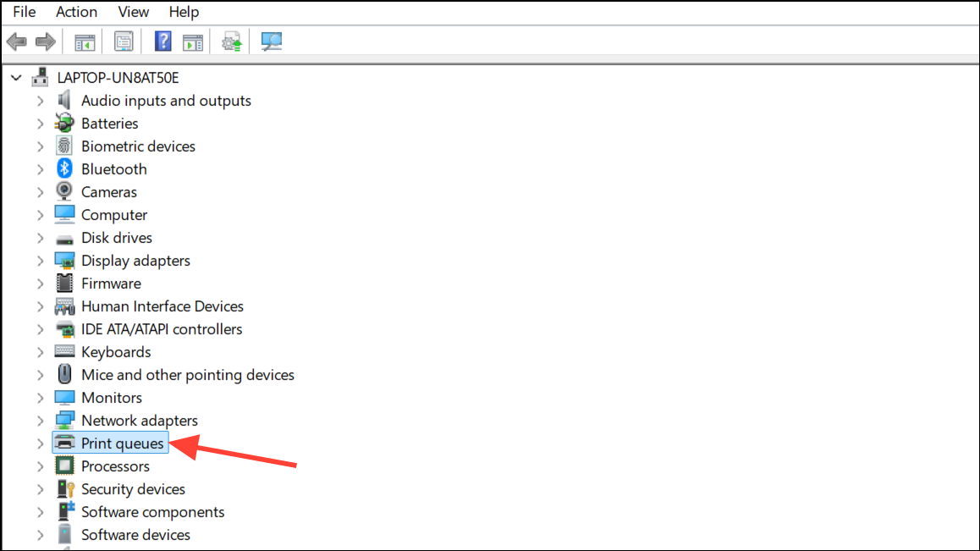Click the Display adapters icon
980x551 pixels.
(64, 261)
